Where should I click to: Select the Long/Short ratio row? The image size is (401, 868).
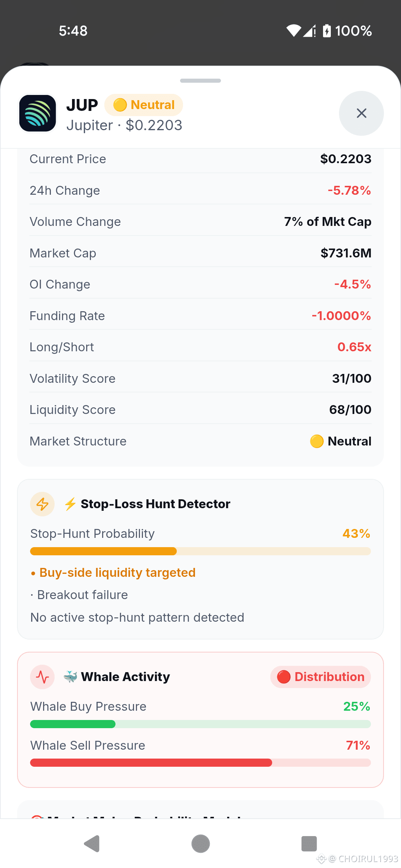200,347
